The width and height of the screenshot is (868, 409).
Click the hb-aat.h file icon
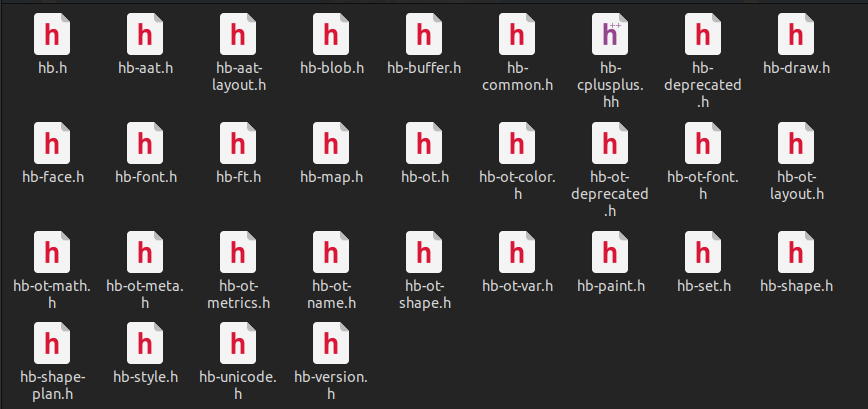[145, 34]
